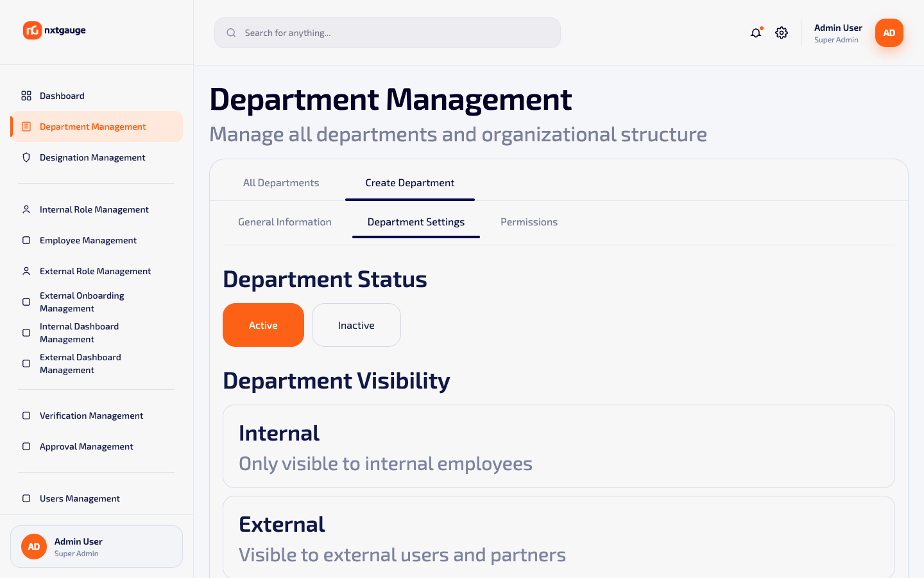Click Admin User name in header
The image size is (924, 578).
pos(838,28)
